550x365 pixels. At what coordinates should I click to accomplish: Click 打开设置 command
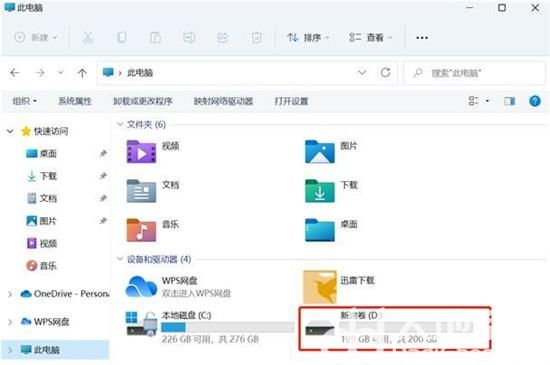[x=291, y=101]
